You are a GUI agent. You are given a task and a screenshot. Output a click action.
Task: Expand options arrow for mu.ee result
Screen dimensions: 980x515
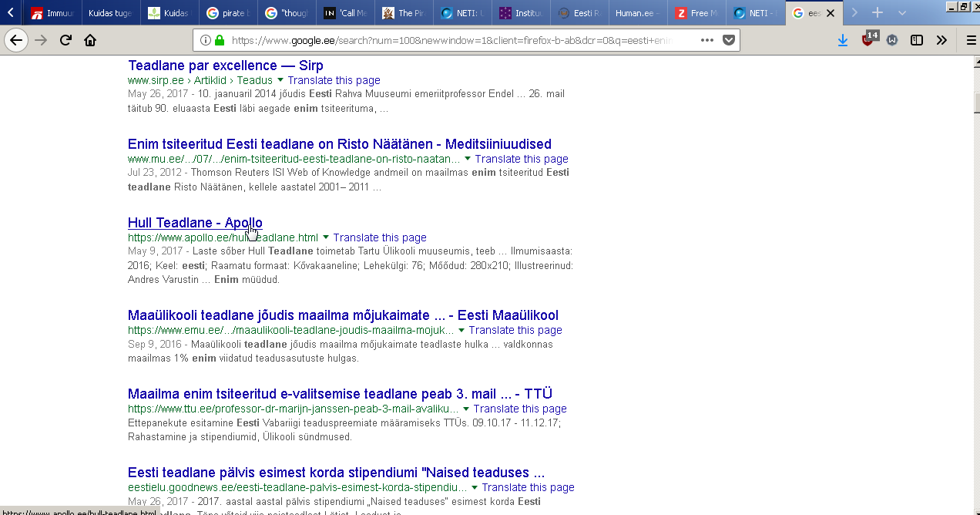468,159
